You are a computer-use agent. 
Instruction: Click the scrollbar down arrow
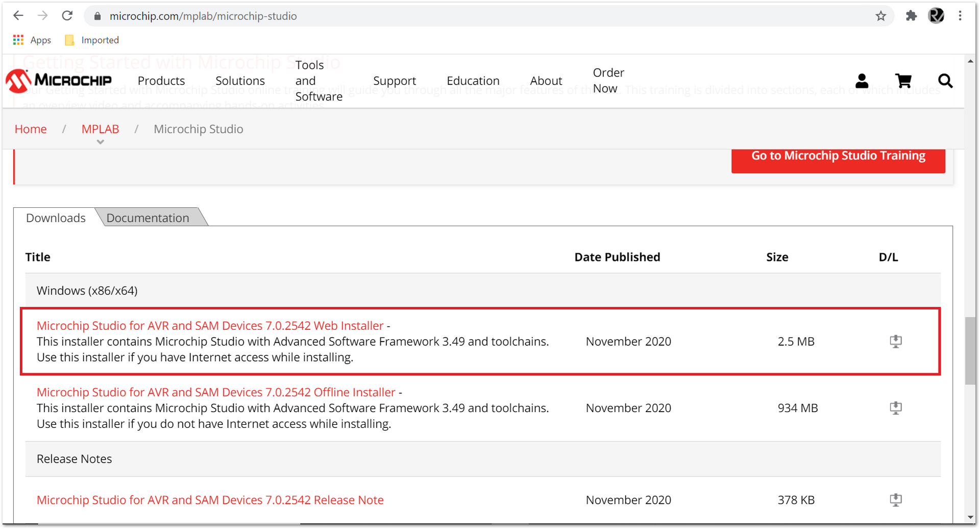(970, 517)
